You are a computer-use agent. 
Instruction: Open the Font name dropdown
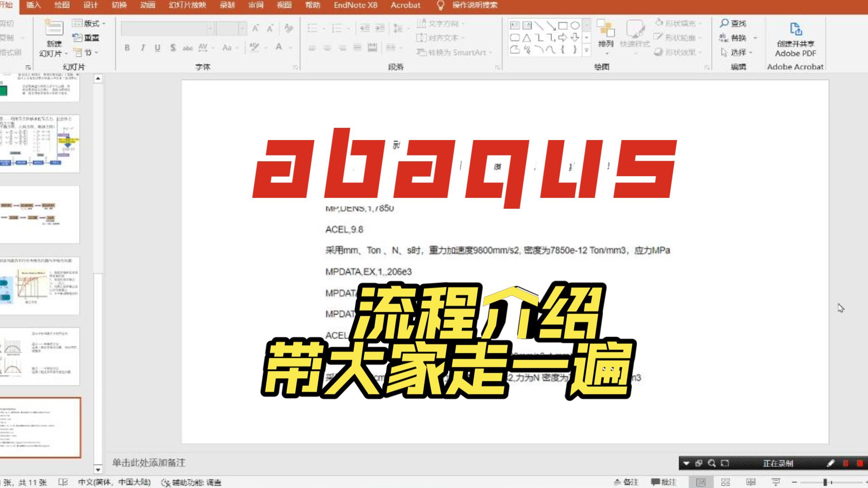[210, 29]
